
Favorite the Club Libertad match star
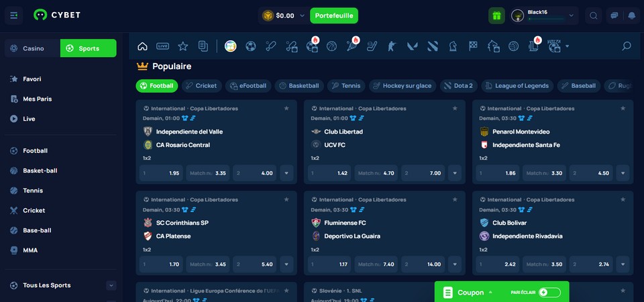pos(455,109)
